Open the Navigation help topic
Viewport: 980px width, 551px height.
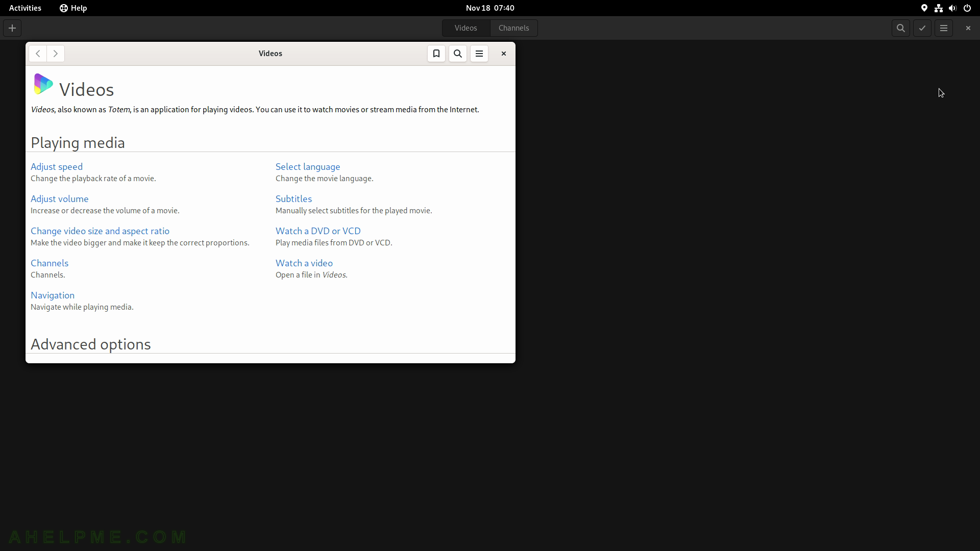coord(53,295)
